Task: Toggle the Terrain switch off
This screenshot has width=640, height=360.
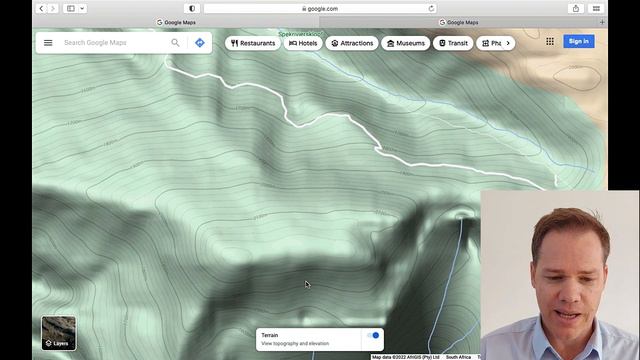Action: [373, 336]
